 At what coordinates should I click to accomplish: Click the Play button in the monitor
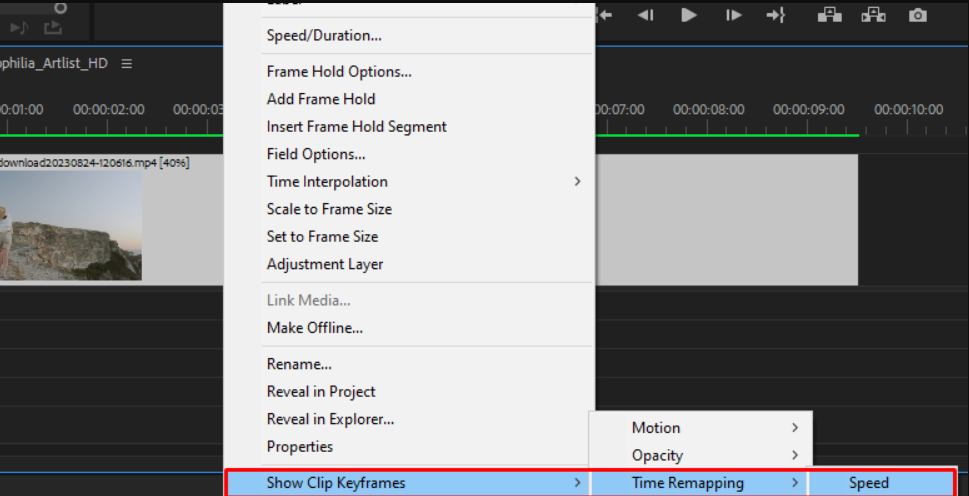(688, 15)
